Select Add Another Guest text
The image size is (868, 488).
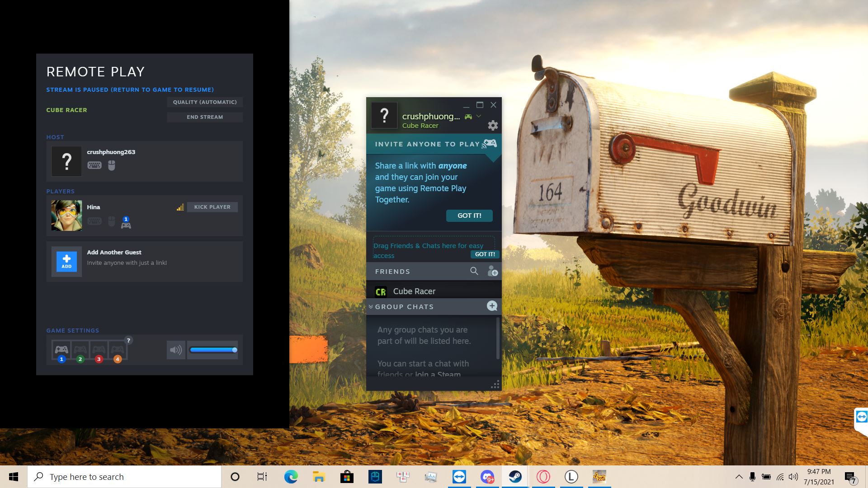(114, 252)
